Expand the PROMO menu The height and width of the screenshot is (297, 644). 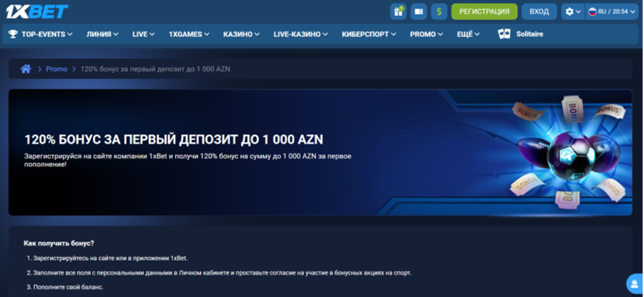tap(426, 34)
